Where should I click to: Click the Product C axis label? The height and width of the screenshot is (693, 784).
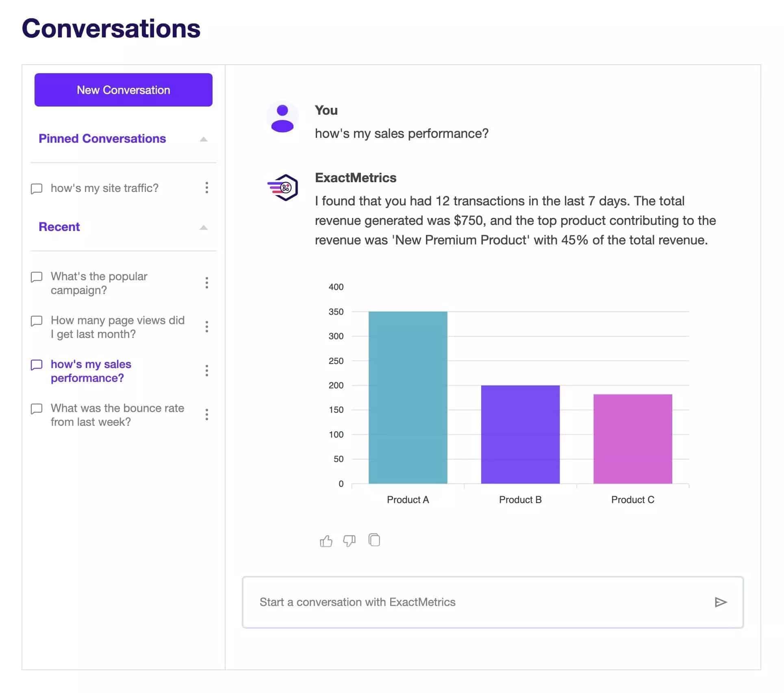(633, 500)
